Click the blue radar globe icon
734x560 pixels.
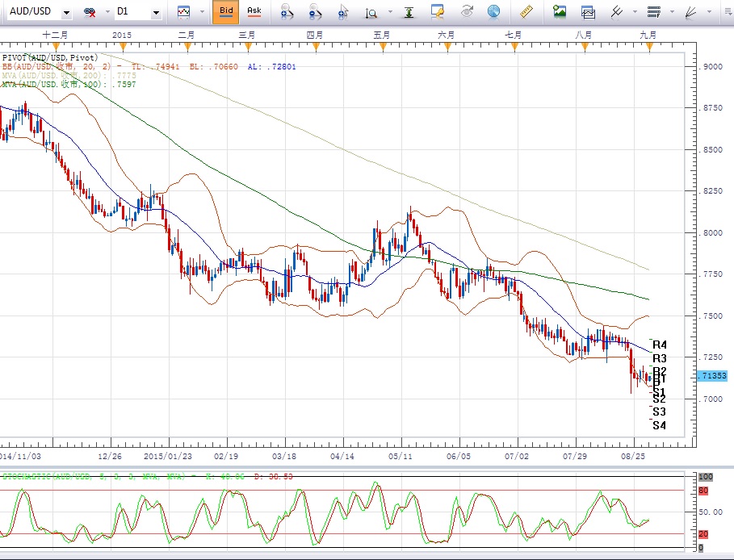click(493, 12)
